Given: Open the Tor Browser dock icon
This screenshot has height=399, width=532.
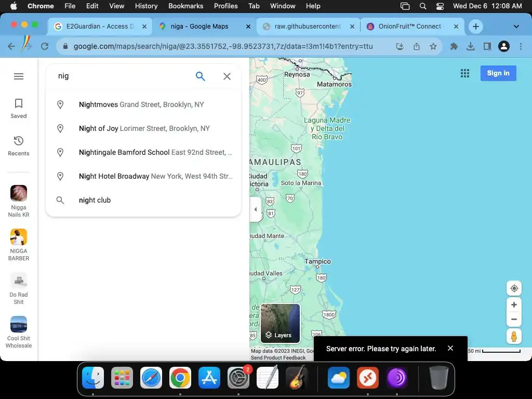Looking at the screenshot, I should (x=396, y=378).
